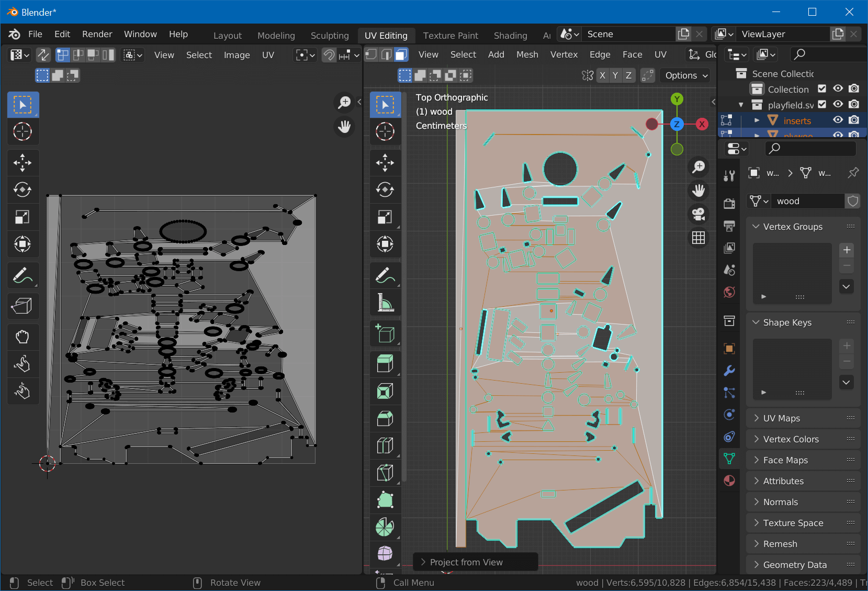This screenshot has height=591, width=868.
Task: Open the Physics properties tab
Action: click(x=729, y=415)
